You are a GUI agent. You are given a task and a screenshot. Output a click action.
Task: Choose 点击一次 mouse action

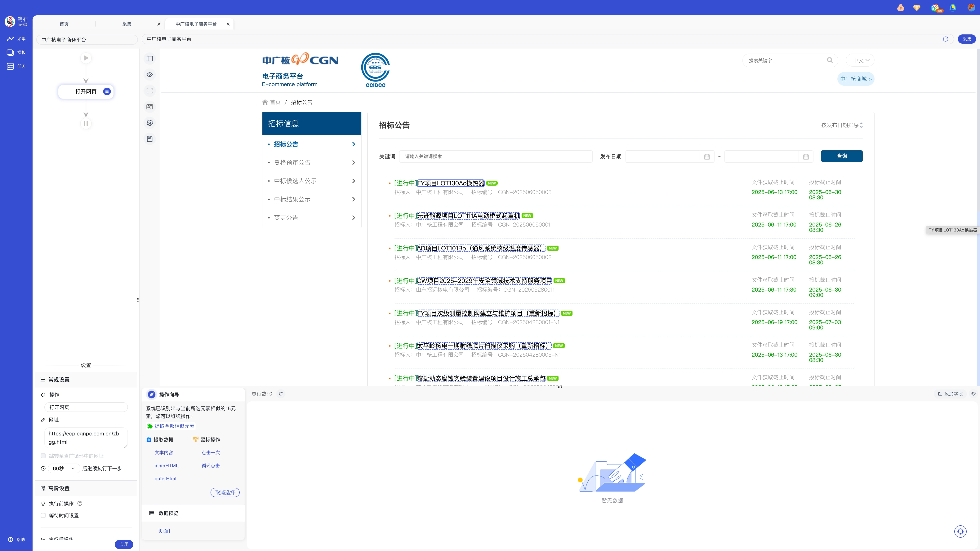pos(210,452)
